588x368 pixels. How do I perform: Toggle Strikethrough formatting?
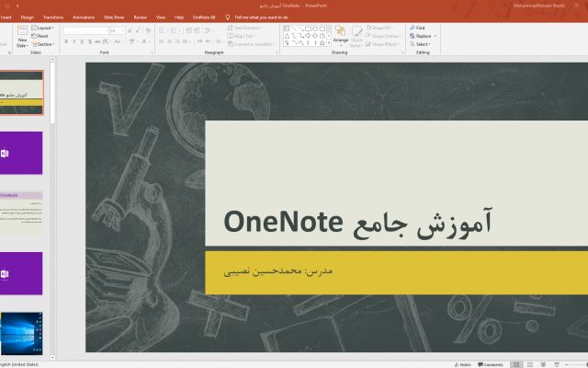point(97,41)
